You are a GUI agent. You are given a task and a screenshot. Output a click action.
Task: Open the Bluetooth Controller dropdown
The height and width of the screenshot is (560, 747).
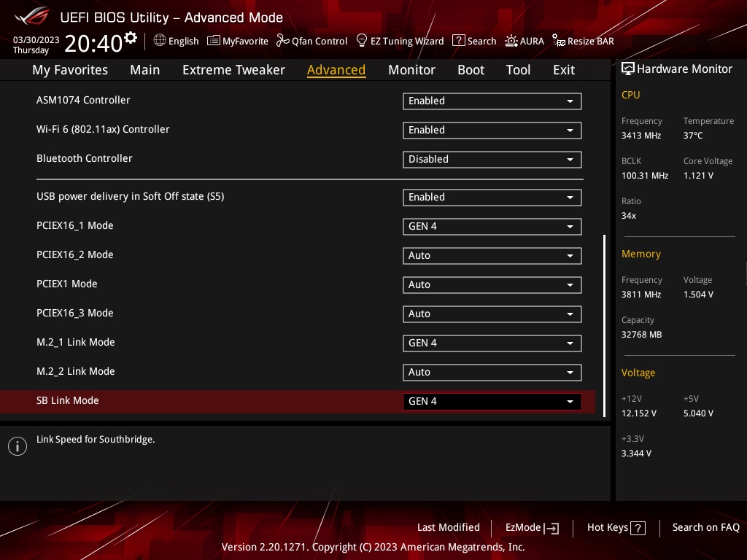pos(492,159)
